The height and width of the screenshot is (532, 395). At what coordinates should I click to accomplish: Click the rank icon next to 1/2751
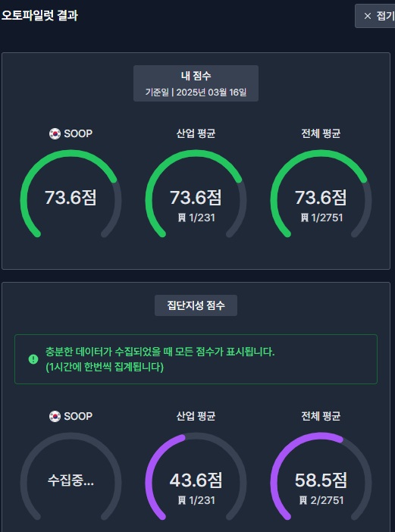click(304, 217)
